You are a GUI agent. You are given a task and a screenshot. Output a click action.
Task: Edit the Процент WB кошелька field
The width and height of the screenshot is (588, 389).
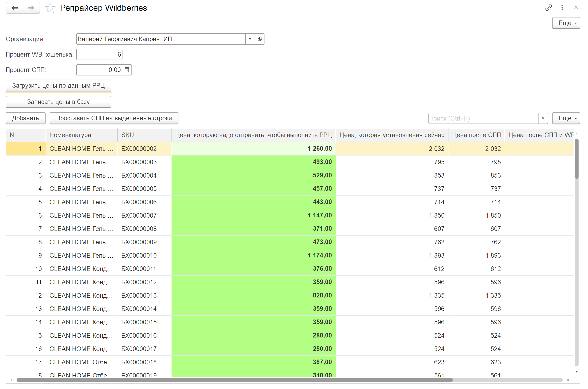click(99, 54)
